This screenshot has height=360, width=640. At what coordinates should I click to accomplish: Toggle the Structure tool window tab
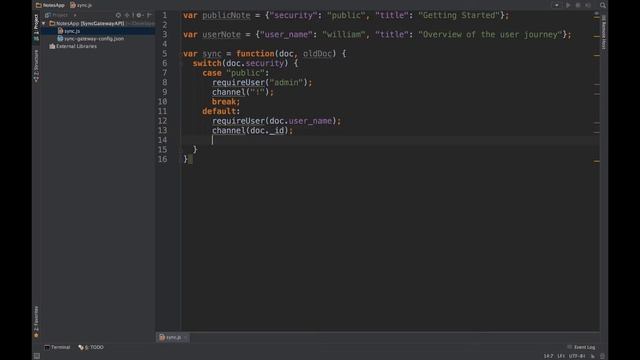pos(36,65)
